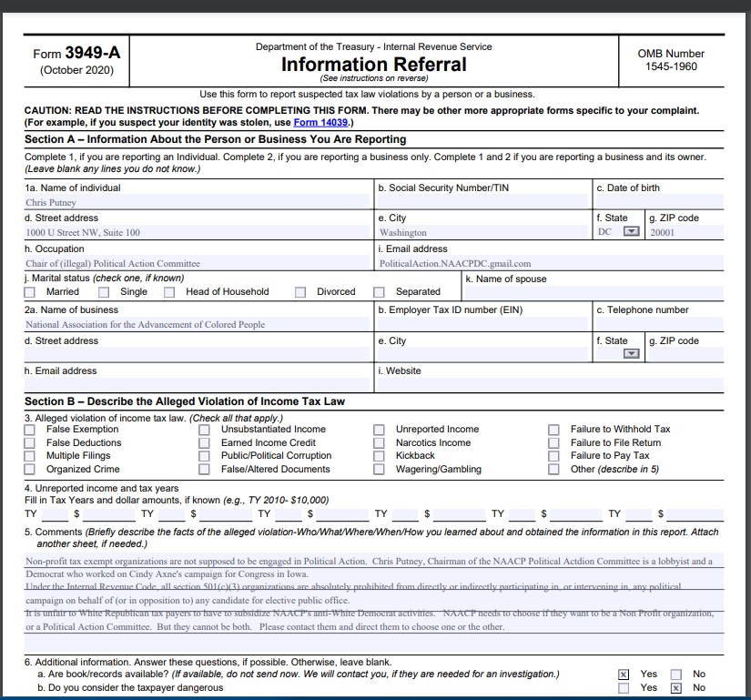Open the individual's State dropdown showing DC
This screenshot has width=751, height=700.
point(631,232)
